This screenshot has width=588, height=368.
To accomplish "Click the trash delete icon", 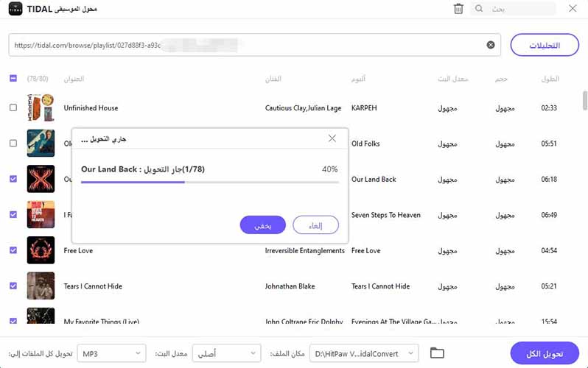I will click(458, 9).
